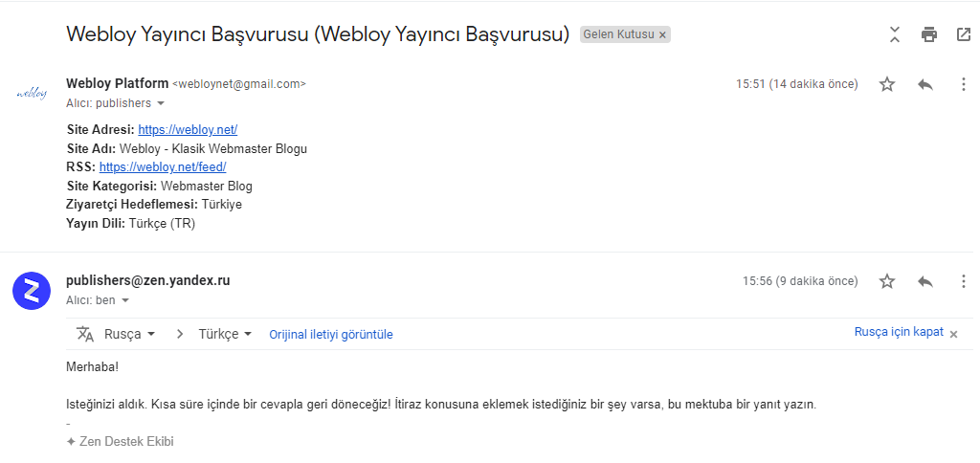The image size is (980, 463).
Task: Collapse or expand all messages in thread
Action: pos(895,35)
